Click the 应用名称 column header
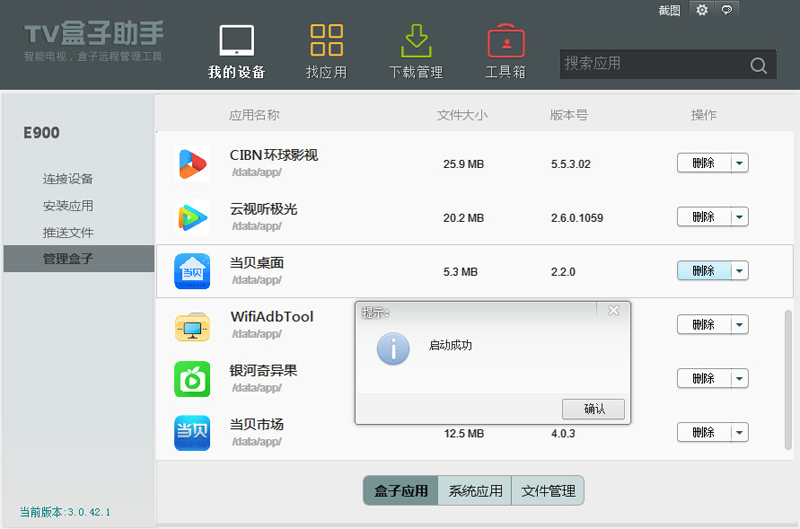The height and width of the screenshot is (529, 800). pos(254,115)
